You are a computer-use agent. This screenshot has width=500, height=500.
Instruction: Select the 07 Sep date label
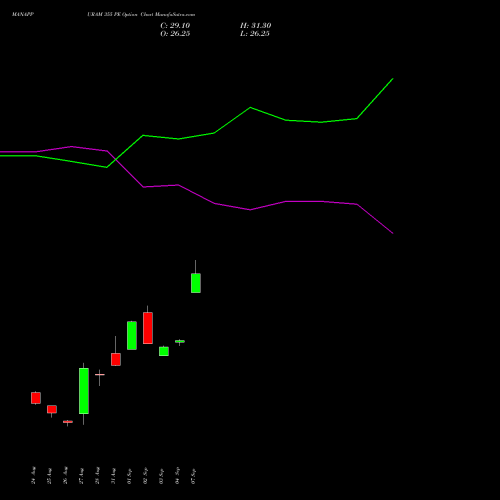pos(193,475)
